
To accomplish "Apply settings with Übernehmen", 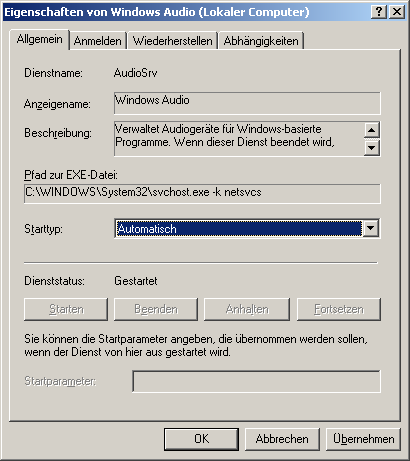I will [363, 439].
